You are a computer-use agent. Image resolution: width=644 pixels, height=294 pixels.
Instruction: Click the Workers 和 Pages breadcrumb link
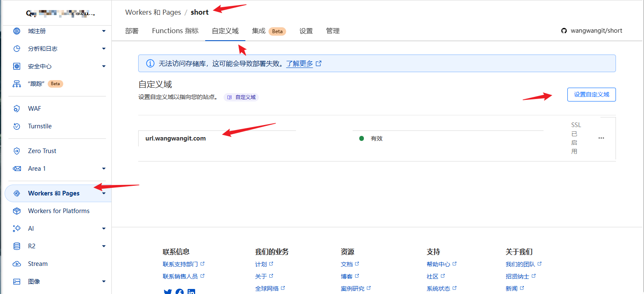pos(153,12)
